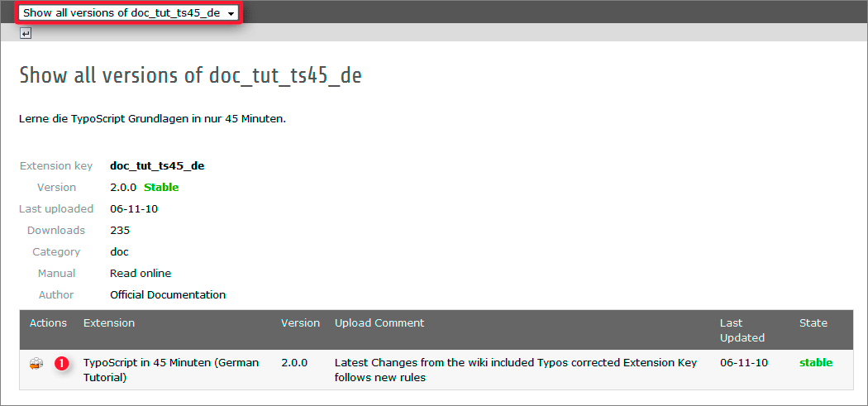Click the back arrow icon
This screenshot has width=868, height=406.
point(26,34)
